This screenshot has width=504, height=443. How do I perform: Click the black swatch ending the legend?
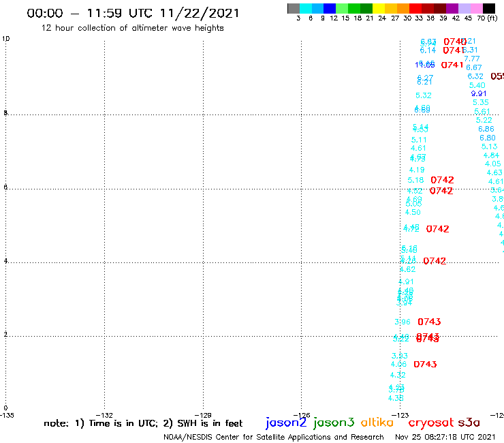(488, 8)
